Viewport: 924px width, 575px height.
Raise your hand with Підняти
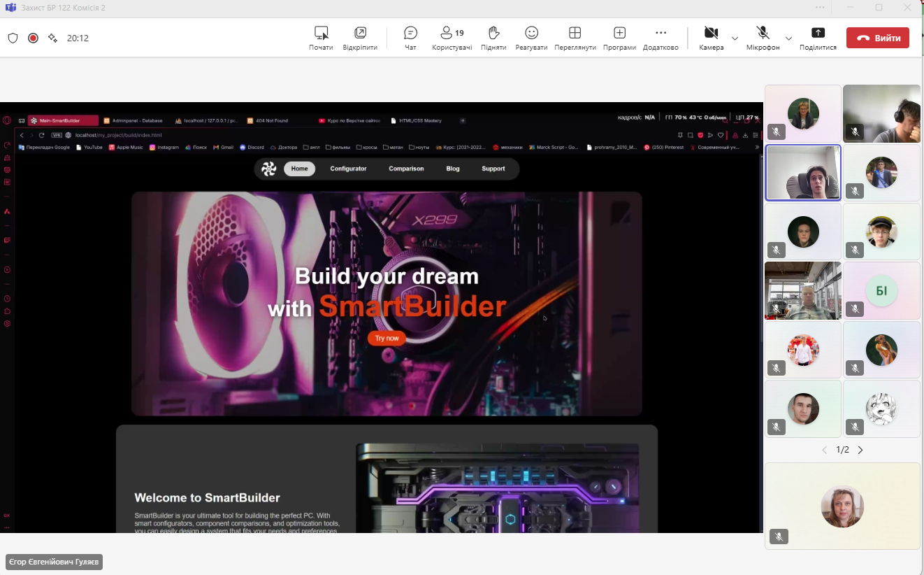point(493,38)
